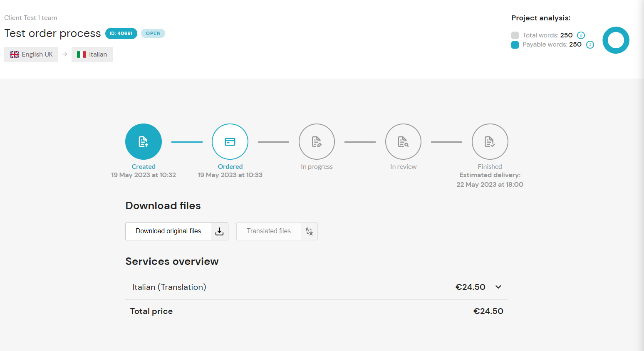Expand the Italian (Translation) service row
644x351 pixels.
click(169, 287)
